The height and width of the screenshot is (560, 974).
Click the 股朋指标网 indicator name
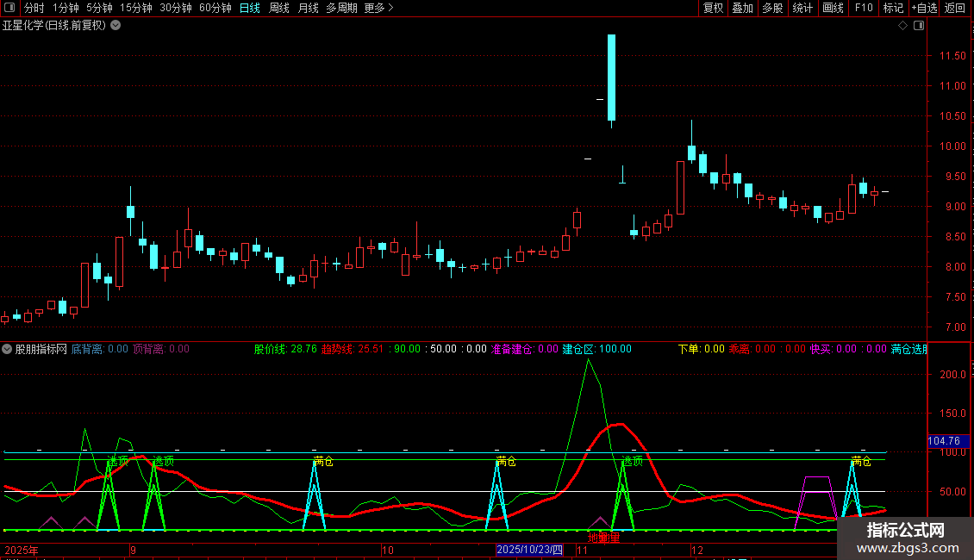click(41, 349)
